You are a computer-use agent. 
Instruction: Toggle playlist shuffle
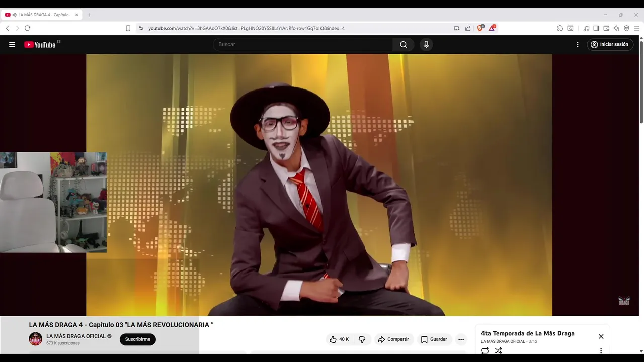click(498, 351)
